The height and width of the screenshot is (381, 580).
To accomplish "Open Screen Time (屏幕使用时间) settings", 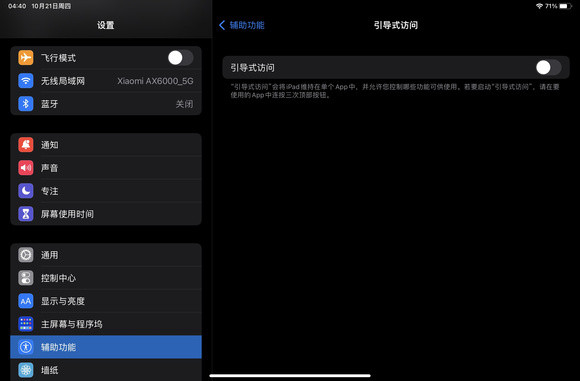I will (x=106, y=214).
